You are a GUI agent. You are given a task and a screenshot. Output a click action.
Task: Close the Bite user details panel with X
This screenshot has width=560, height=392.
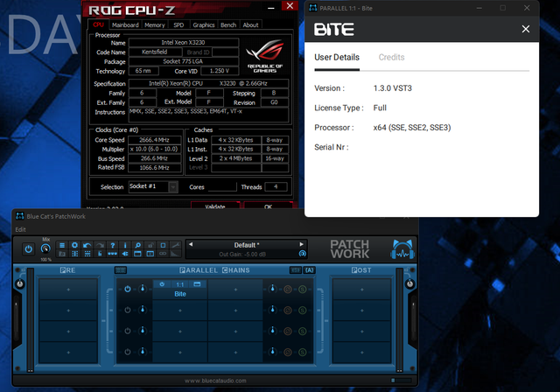point(525,29)
